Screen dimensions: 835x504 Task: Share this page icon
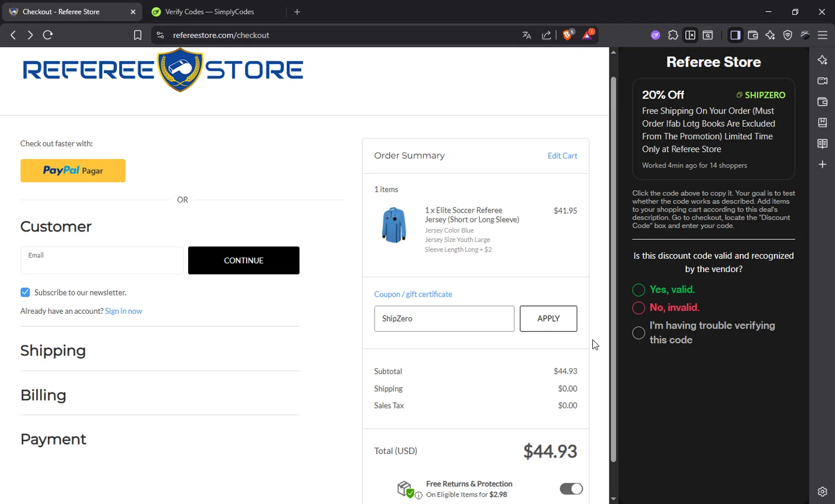click(547, 35)
